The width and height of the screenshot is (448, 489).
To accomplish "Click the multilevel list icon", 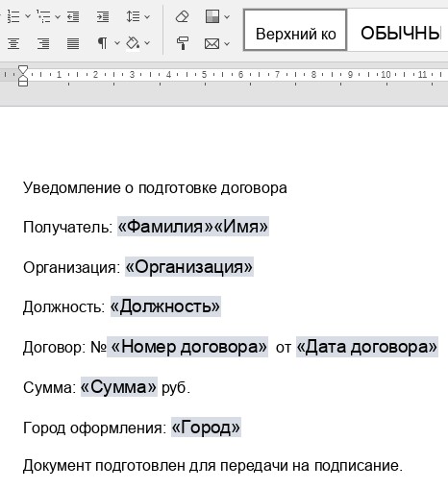I will 43,16.
